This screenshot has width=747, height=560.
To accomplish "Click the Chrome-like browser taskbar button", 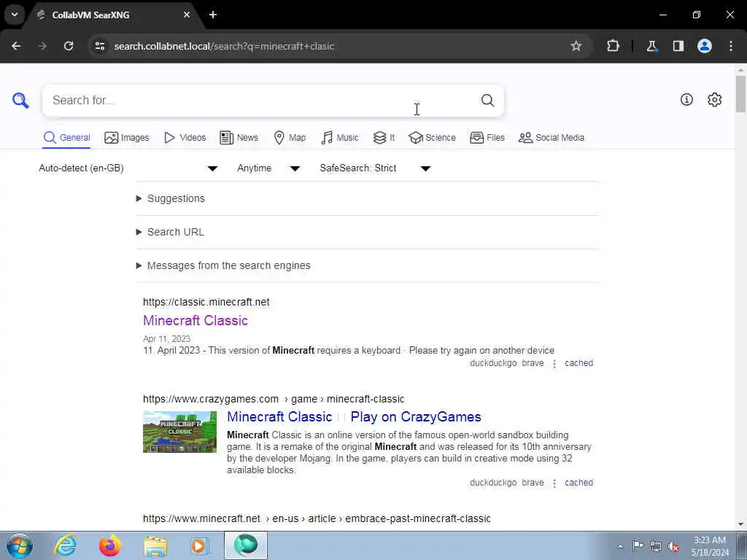I will pyautogui.click(x=246, y=545).
